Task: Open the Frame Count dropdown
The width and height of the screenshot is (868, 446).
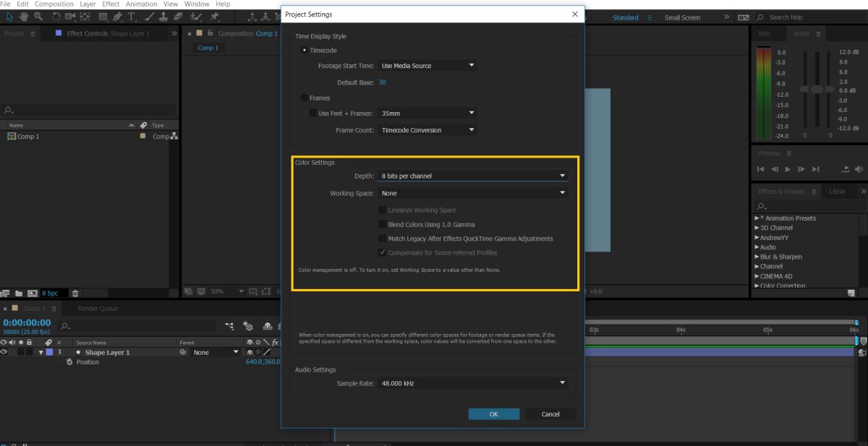Action: click(x=427, y=130)
